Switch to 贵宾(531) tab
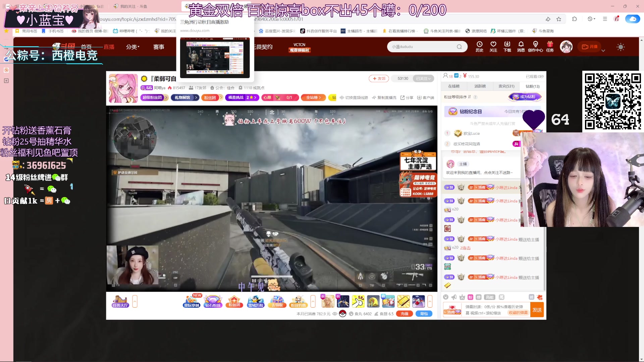Image resolution: width=644 pixels, height=362 pixels. (506, 86)
